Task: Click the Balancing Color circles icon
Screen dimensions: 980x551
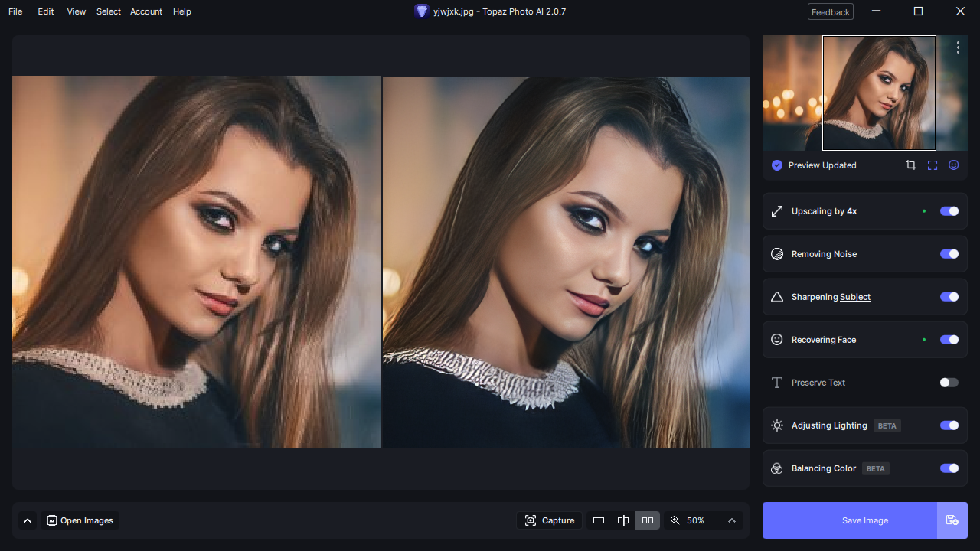Action: tap(777, 468)
